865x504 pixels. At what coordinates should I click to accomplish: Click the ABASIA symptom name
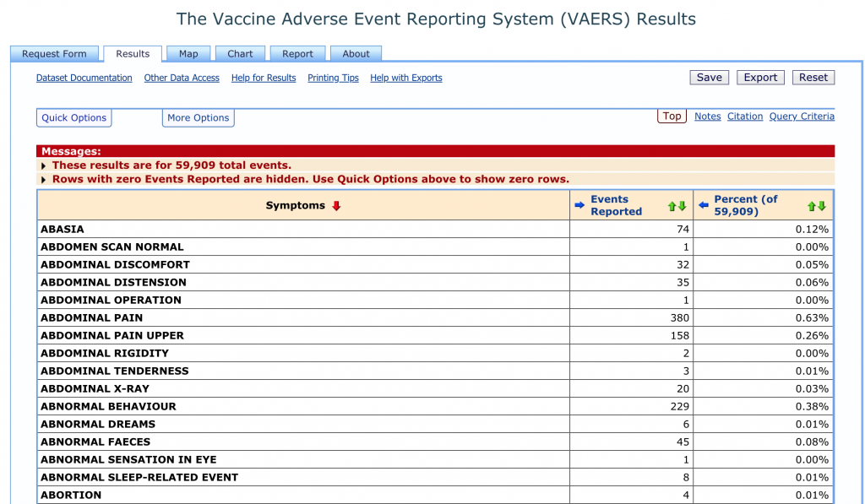(x=63, y=230)
